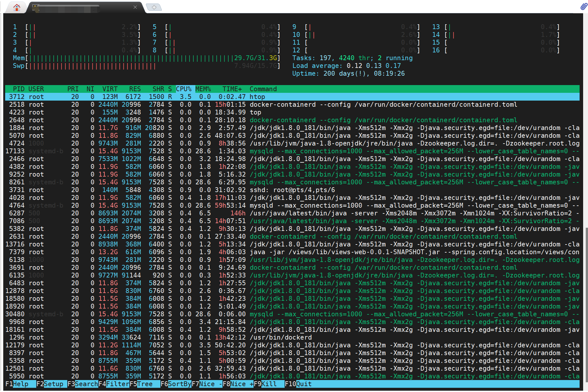Choose F3 Search in function bar
Viewport: 588px width, 392px height.
pyautogui.click(x=83, y=384)
